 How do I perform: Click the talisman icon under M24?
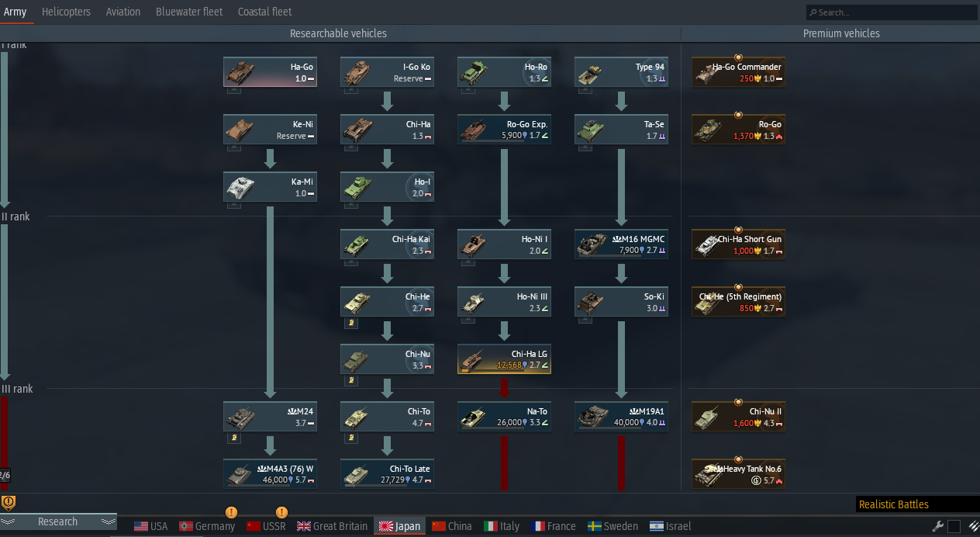234,438
